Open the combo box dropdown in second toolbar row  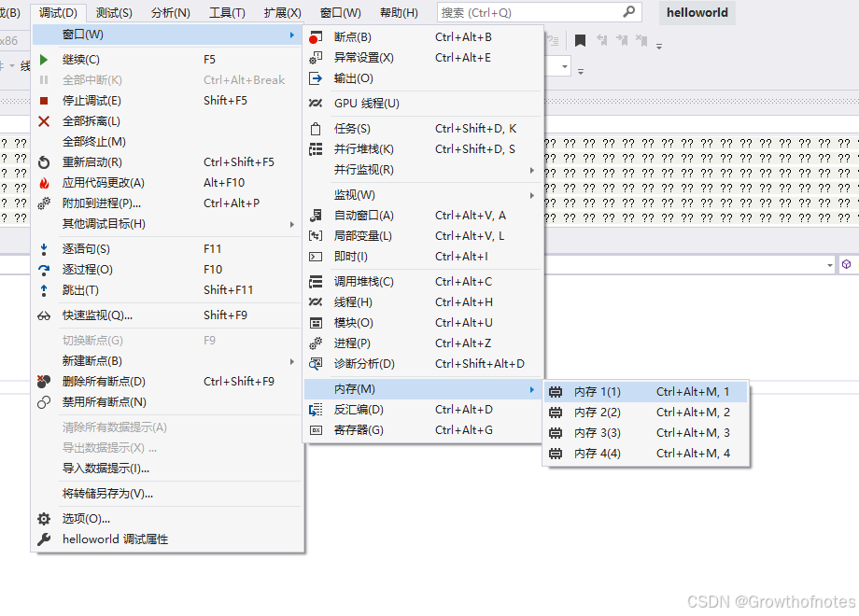[x=564, y=67]
